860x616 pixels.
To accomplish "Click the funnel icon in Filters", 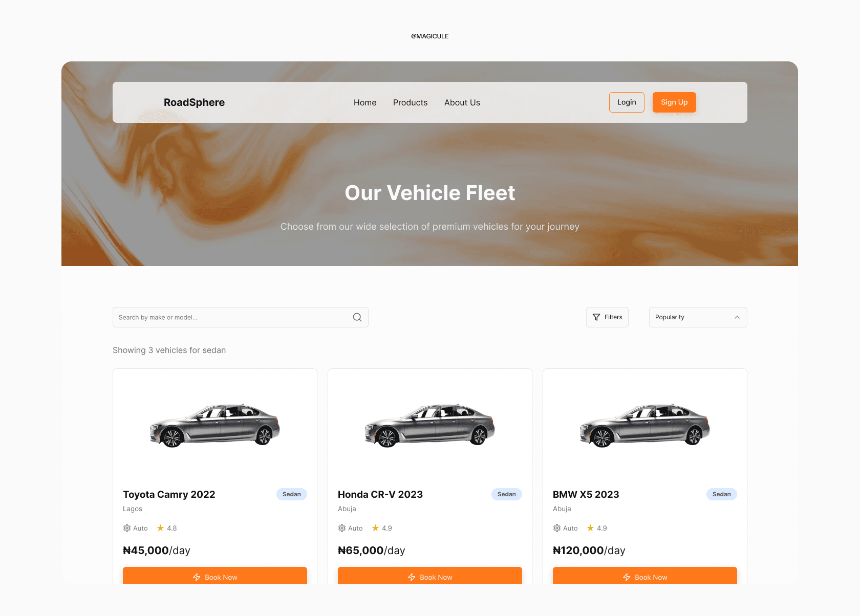I will pyautogui.click(x=596, y=317).
